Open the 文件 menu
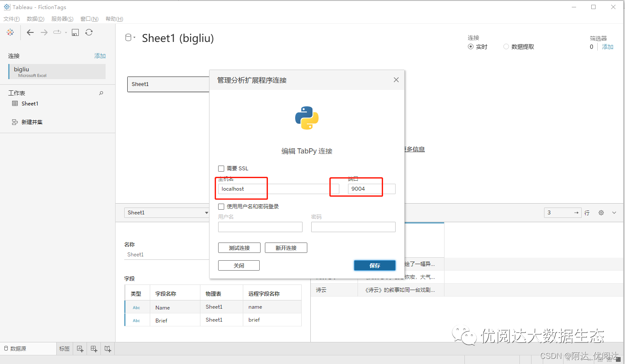The image size is (625, 364). click(x=12, y=19)
